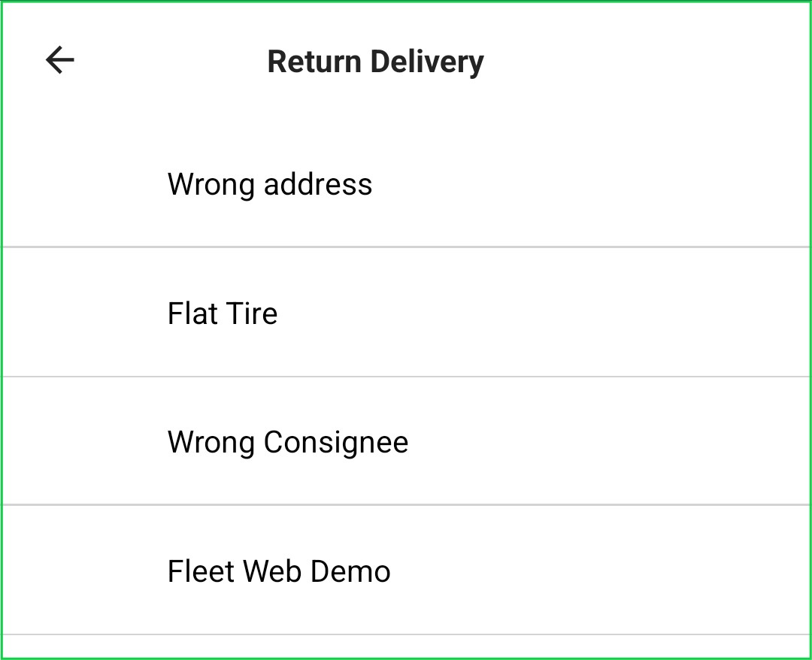Tap the back arrow icon
Viewport: 812px width, 660px height.
click(60, 60)
